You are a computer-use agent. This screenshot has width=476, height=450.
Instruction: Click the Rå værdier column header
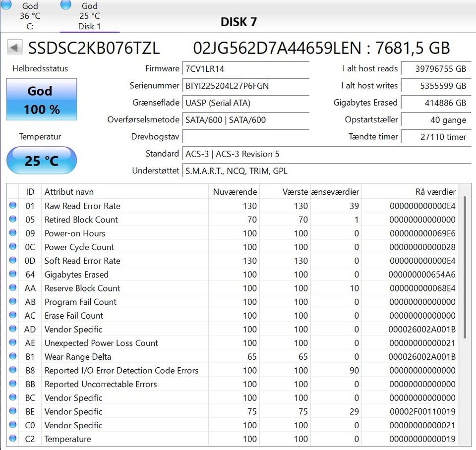410,192
